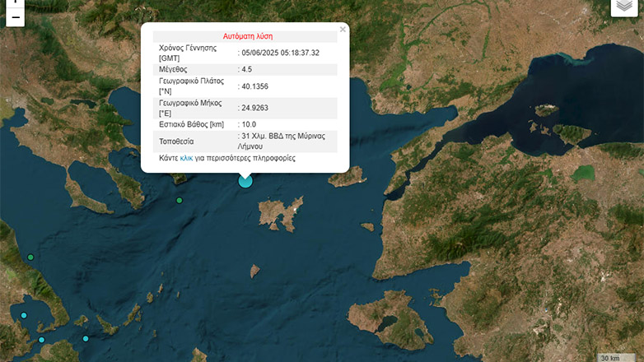This screenshot has height=362, width=644.
Task: Click the 'Εστιακό Βάθος [km]' label
Action: coord(191,124)
